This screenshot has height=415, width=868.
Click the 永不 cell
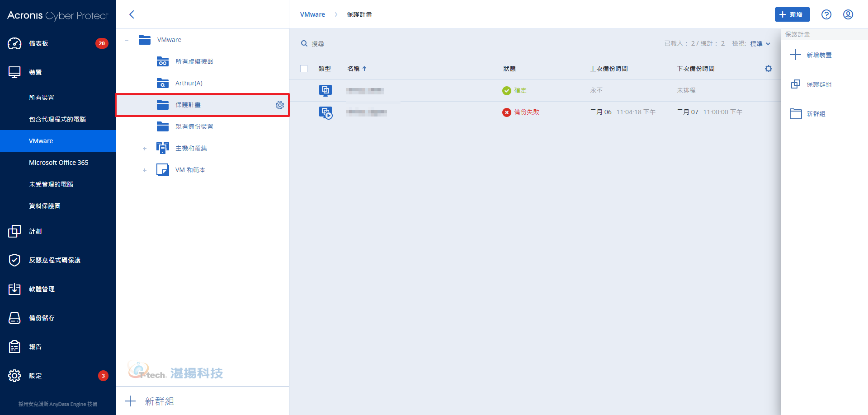tap(596, 90)
